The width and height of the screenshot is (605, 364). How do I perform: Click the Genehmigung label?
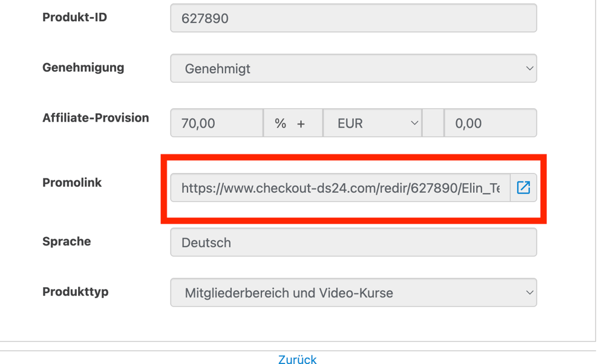[x=83, y=68]
